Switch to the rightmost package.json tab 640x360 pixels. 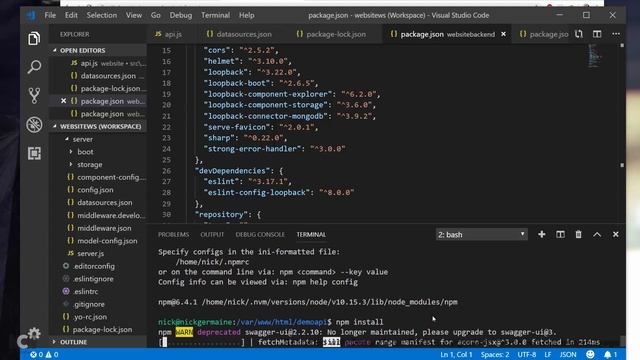pos(543,34)
